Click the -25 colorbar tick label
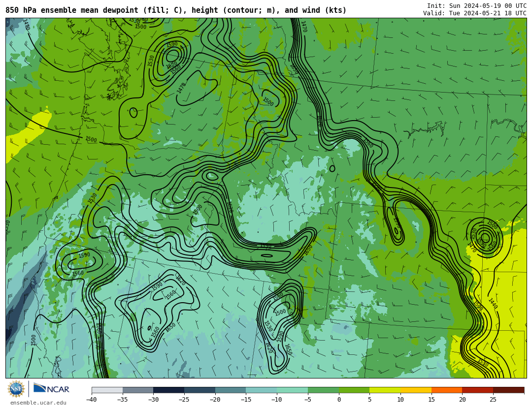 coord(184,400)
